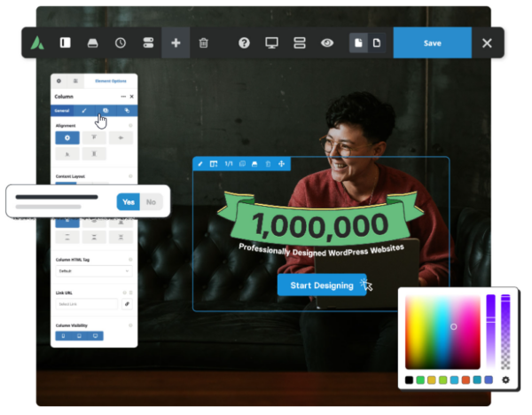
Task: Open the Column HTML Tag Default dropdown
Action: click(x=94, y=270)
